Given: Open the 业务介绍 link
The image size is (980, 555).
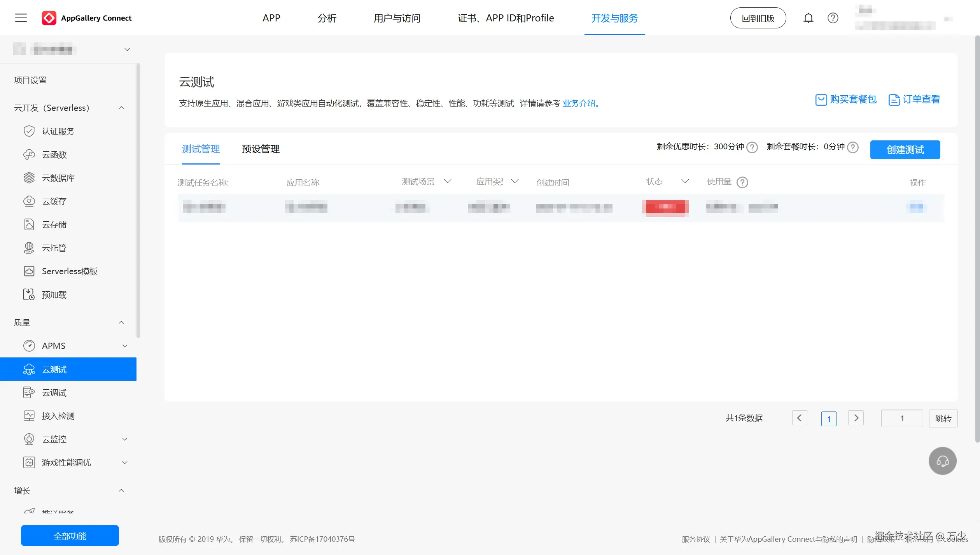Looking at the screenshot, I should [x=579, y=103].
